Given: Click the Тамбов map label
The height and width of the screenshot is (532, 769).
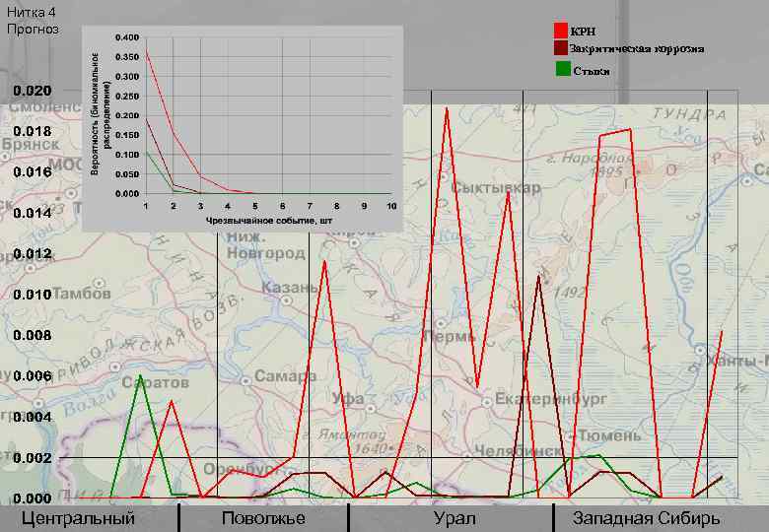Looking at the screenshot, I should coord(82,294).
